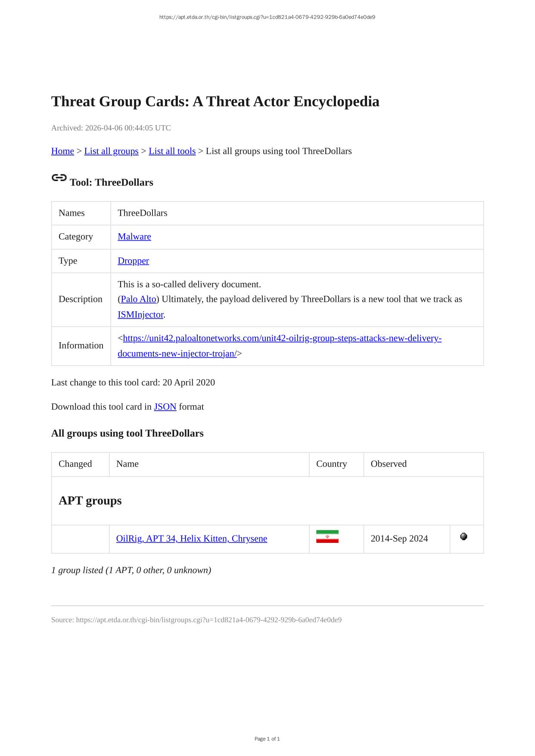Click the APT groups section heading
This screenshot has width=535, height=756.
(x=90, y=501)
